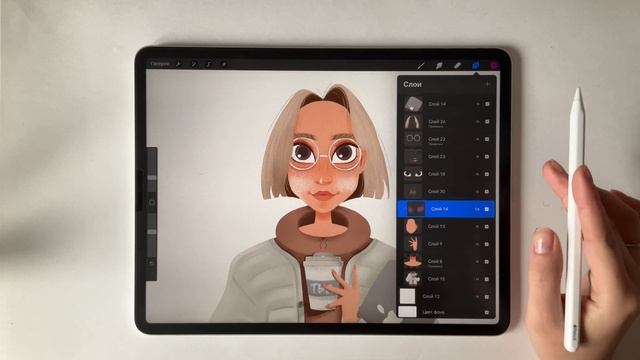Click the Цвет фона label
This screenshot has width=640, height=360.
(433, 312)
